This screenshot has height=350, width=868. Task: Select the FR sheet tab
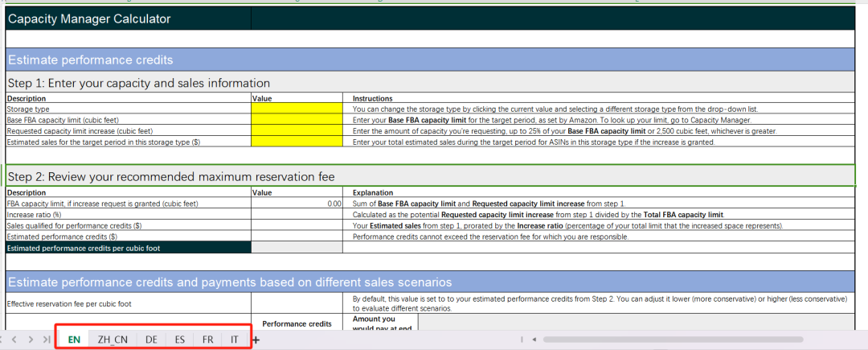[207, 340]
